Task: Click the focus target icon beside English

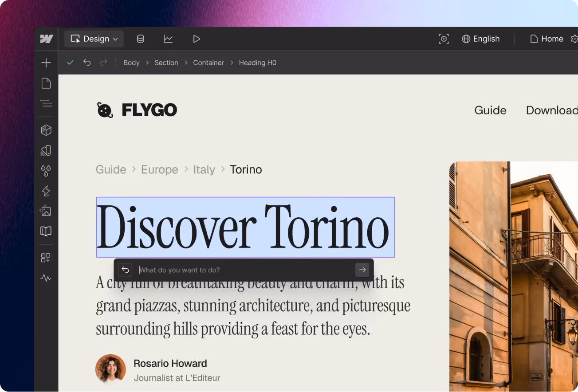Action: point(444,39)
